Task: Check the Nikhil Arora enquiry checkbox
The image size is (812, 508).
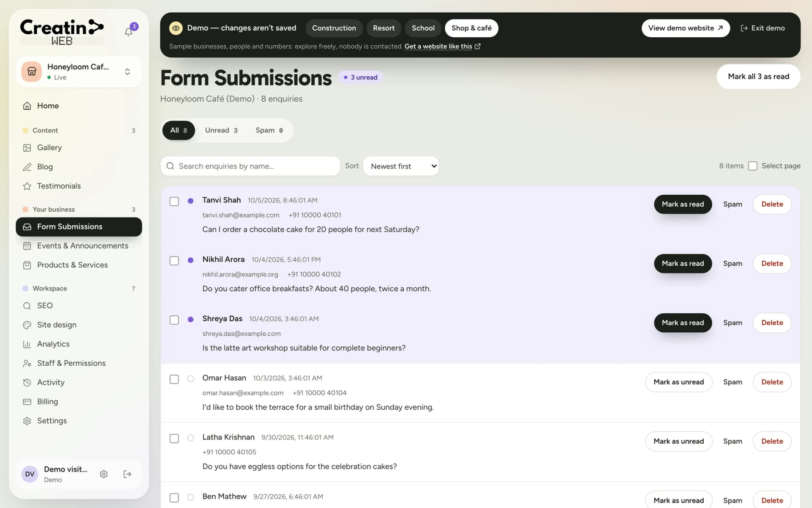Action: coord(174,261)
